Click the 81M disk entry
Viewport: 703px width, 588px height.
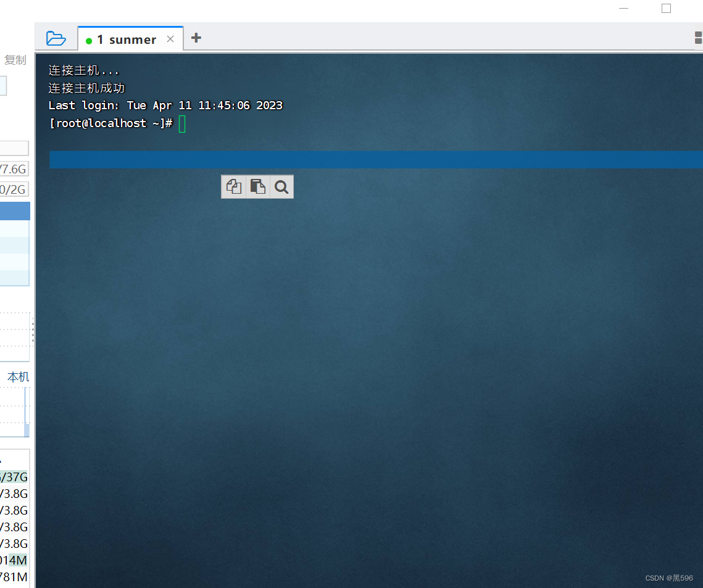tap(14, 577)
